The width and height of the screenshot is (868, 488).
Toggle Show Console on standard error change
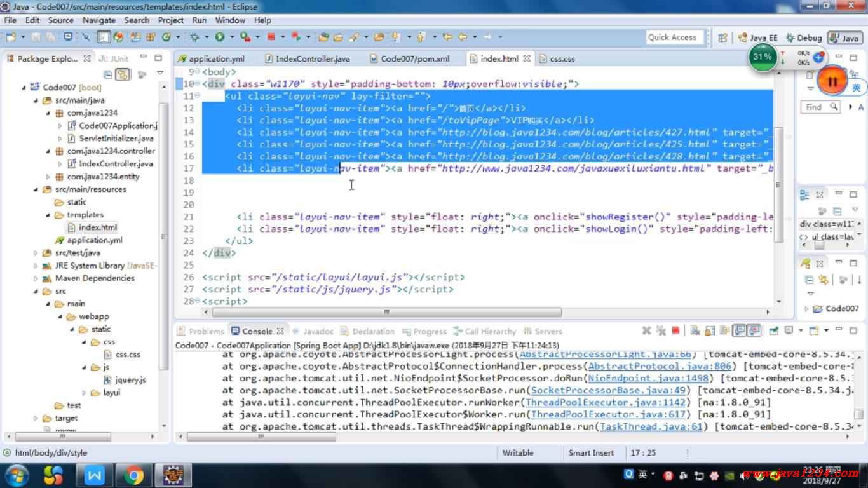754,330
